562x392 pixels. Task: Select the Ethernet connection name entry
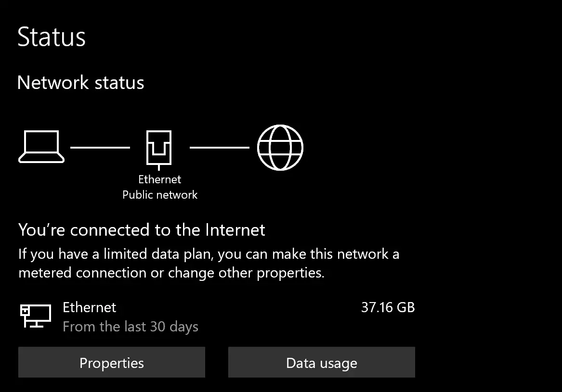(x=90, y=307)
